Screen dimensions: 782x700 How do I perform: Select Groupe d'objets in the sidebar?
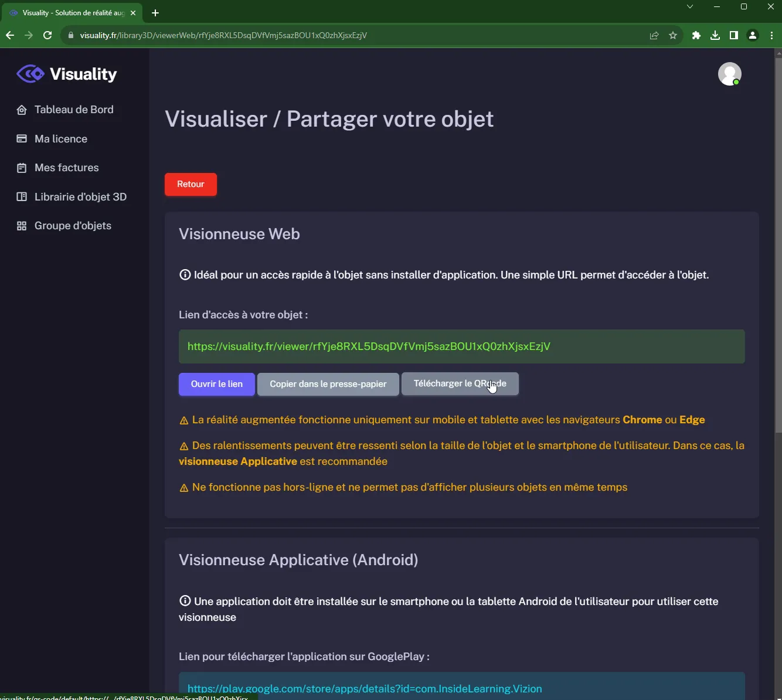72,226
